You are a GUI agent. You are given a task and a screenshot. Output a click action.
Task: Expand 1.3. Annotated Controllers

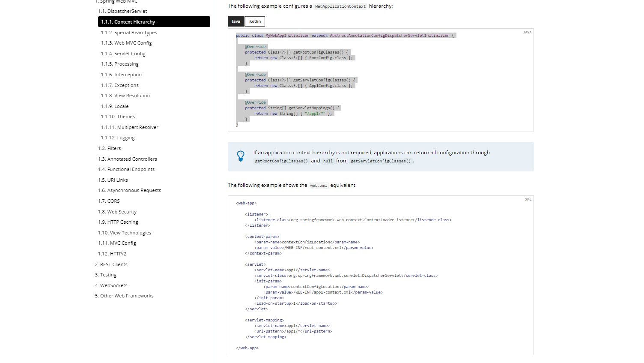128,159
